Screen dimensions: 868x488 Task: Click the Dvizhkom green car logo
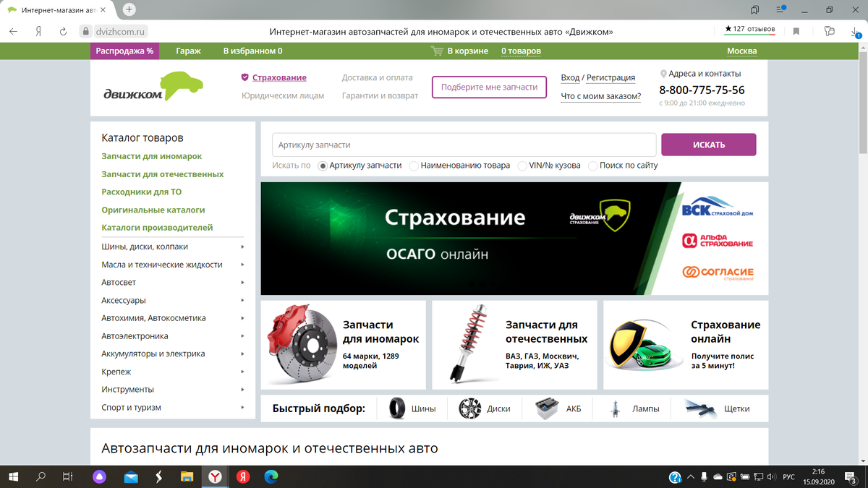tap(153, 87)
